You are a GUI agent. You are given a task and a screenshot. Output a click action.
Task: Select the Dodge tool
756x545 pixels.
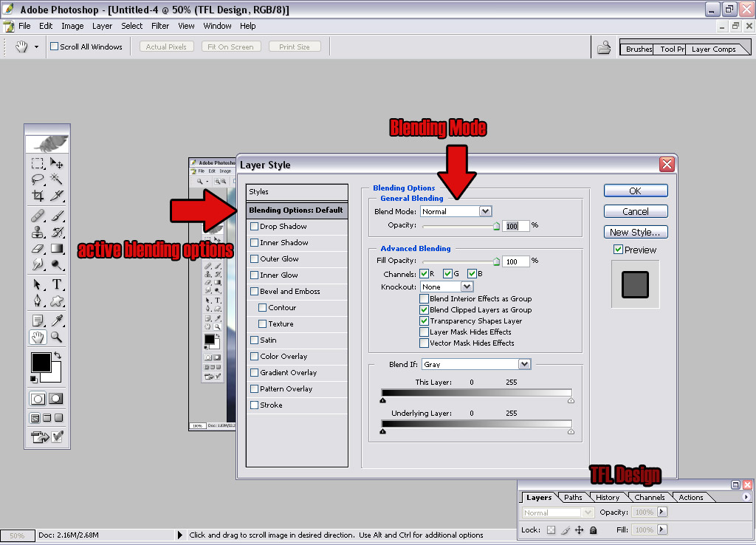(x=56, y=264)
